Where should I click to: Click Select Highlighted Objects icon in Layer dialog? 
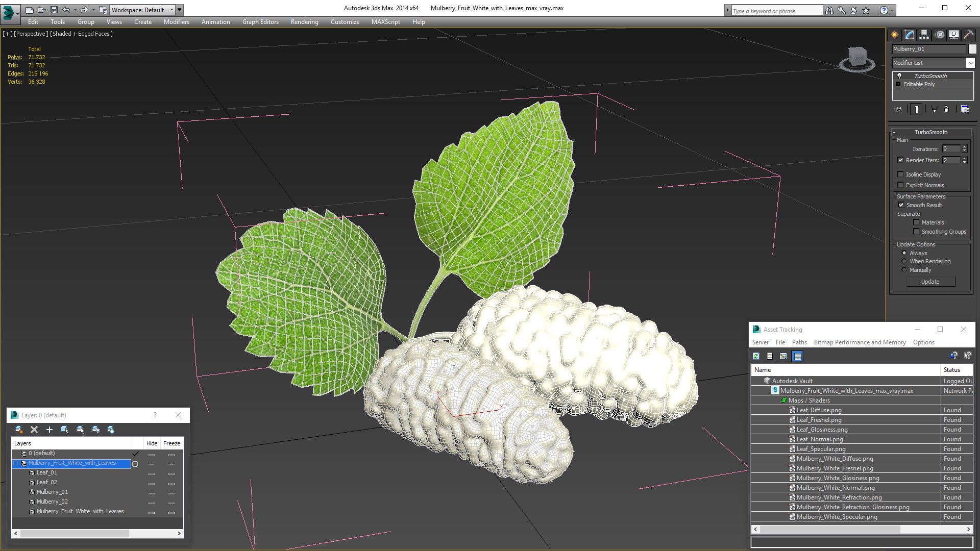65,430
